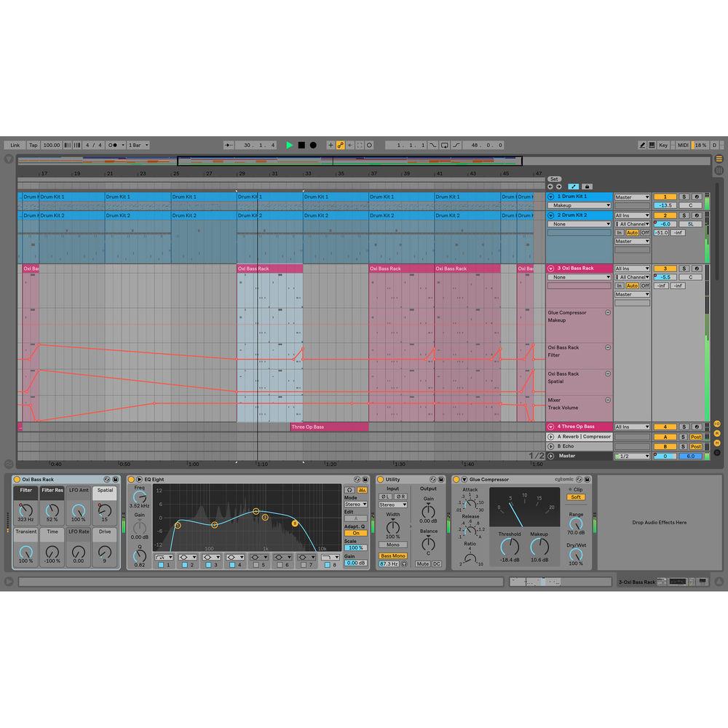Open the Master output routing dropdown on Drum Kit 1

(x=633, y=197)
